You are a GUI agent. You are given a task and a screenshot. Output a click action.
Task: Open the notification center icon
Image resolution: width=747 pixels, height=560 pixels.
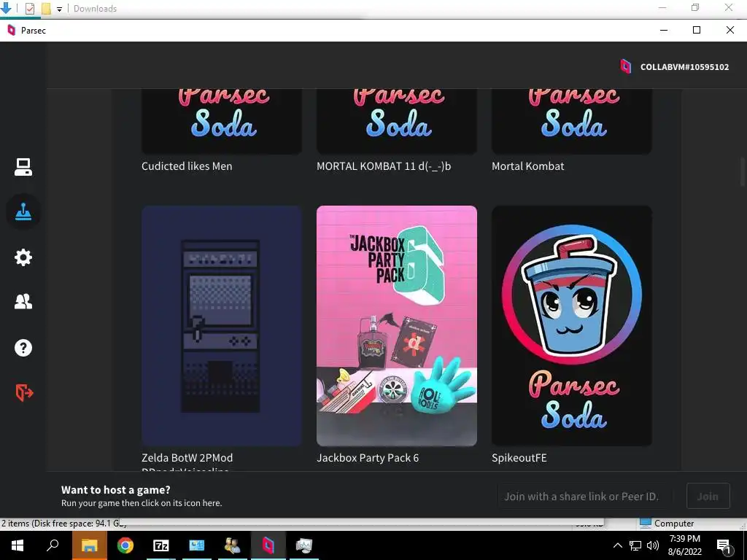(724, 546)
